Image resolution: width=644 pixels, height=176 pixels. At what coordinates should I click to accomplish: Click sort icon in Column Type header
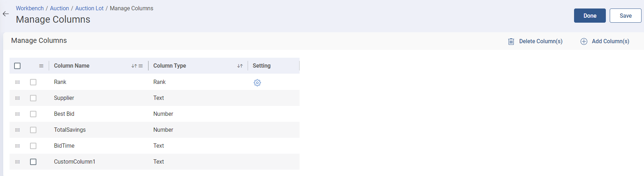[240, 66]
